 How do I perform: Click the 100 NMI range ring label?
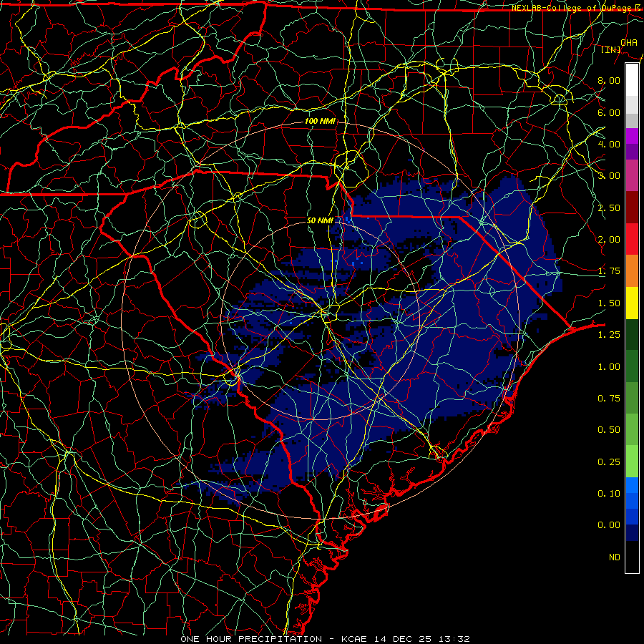(x=320, y=121)
